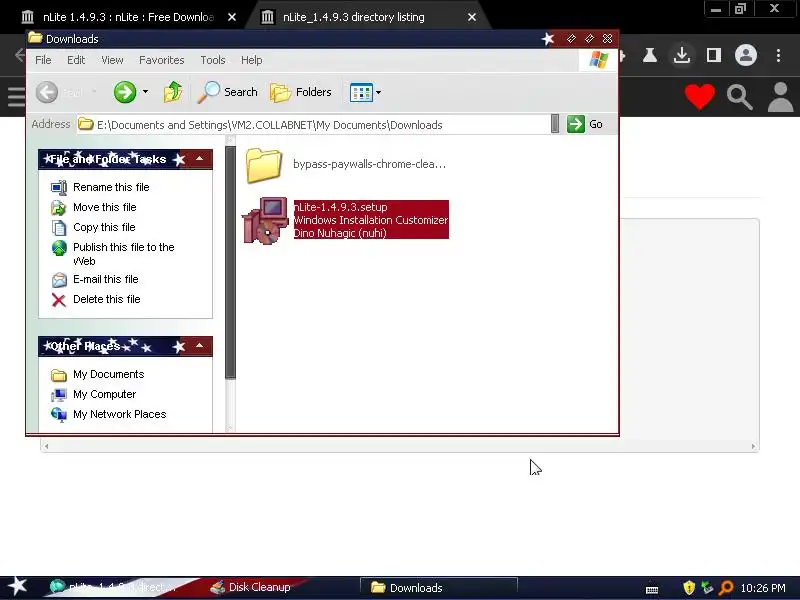Click Publish this file to the Web
This screenshot has width=800, height=600.
pos(123,254)
